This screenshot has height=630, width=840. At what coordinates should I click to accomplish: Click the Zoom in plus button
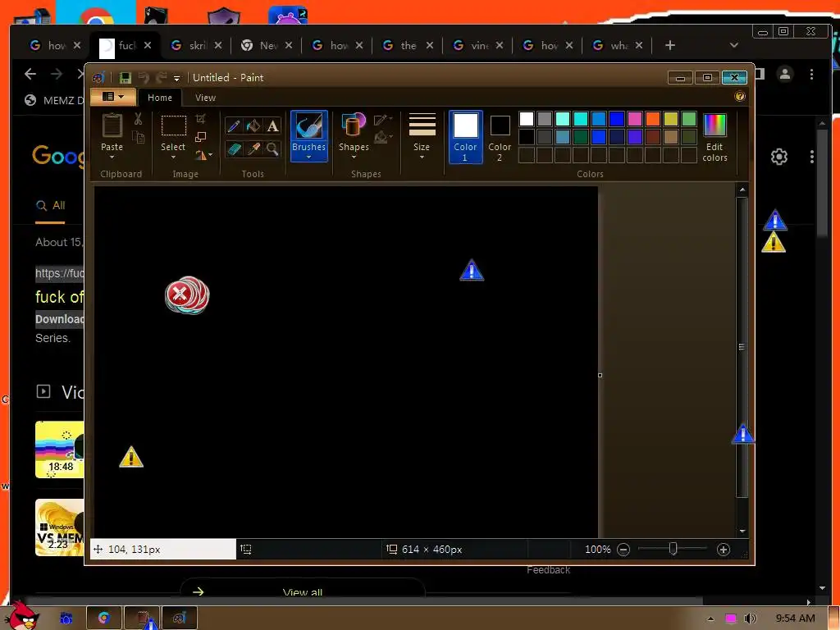[724, 550]
